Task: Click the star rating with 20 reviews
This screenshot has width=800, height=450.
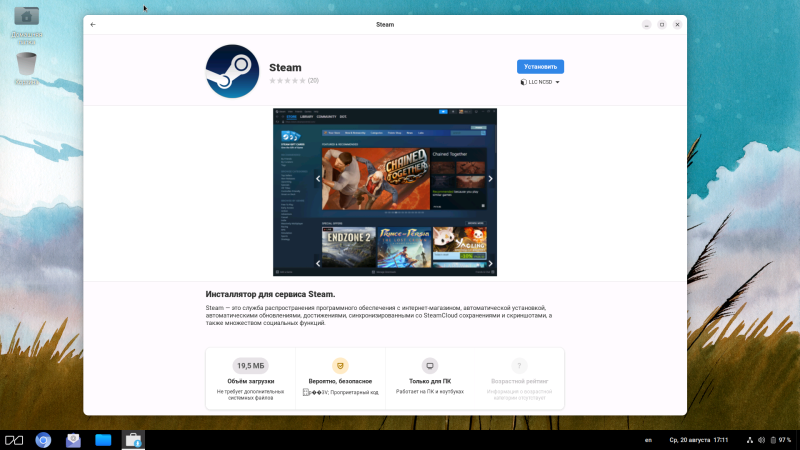Action: [294, 80]
